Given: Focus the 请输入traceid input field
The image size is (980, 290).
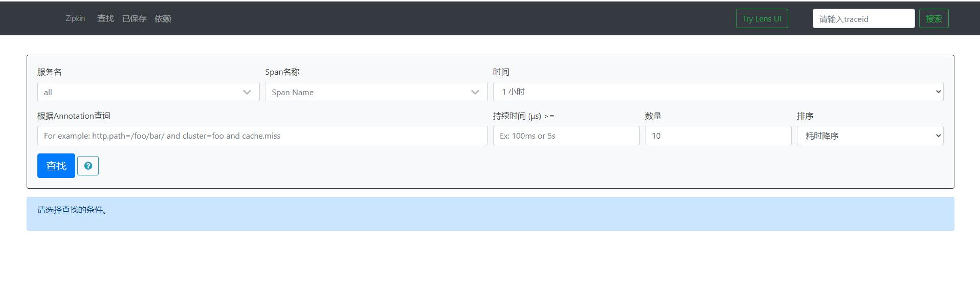Looking at the screenshot, I should pos(863,19).
